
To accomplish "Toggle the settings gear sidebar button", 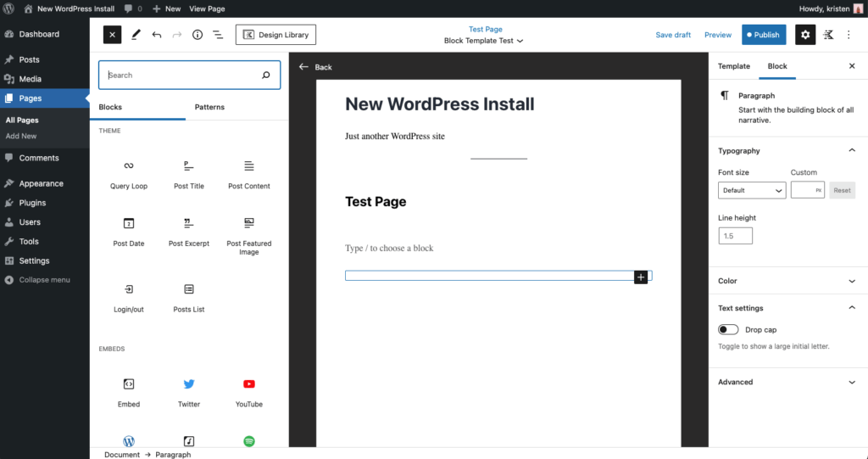I will (x=804, y=35).
